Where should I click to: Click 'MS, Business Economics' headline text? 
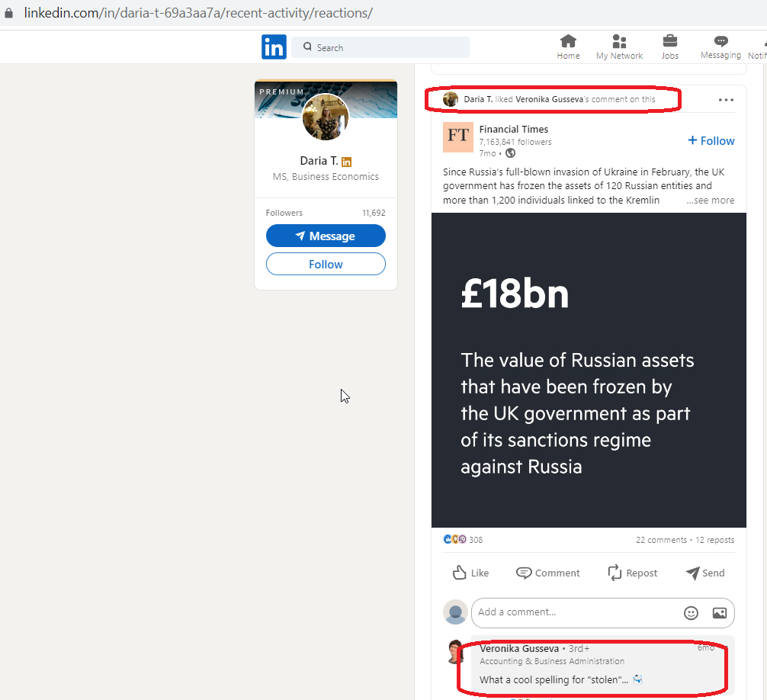point(326,177)
